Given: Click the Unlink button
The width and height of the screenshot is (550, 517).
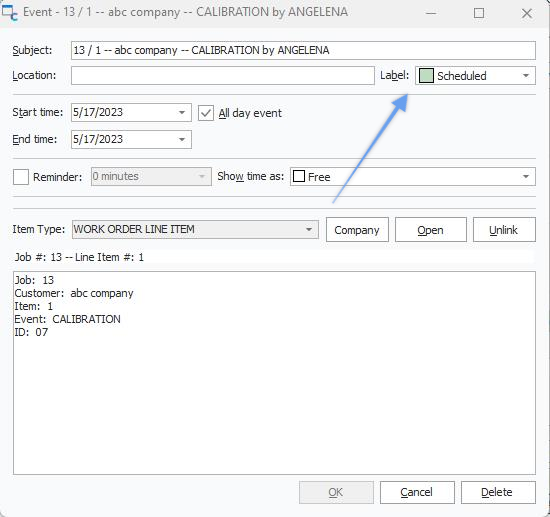Looking at the screenshot, I should [x=504, y=230].
